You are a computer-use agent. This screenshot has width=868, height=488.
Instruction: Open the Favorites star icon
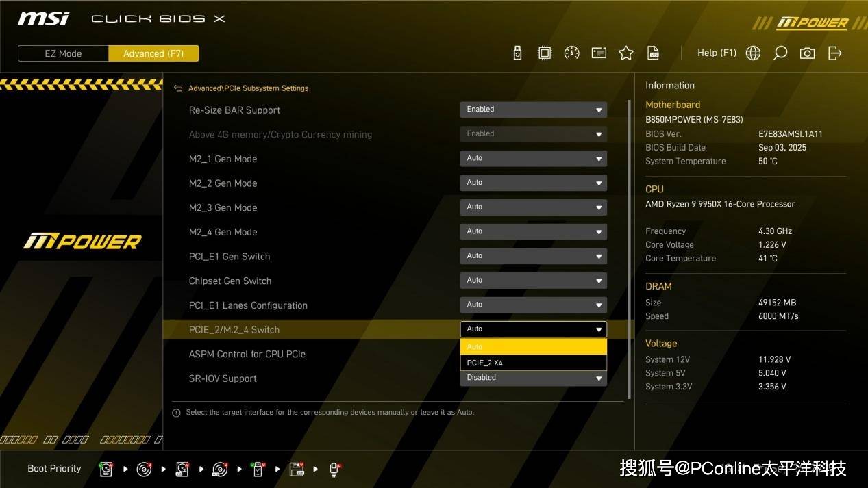(x=626, y=53)
